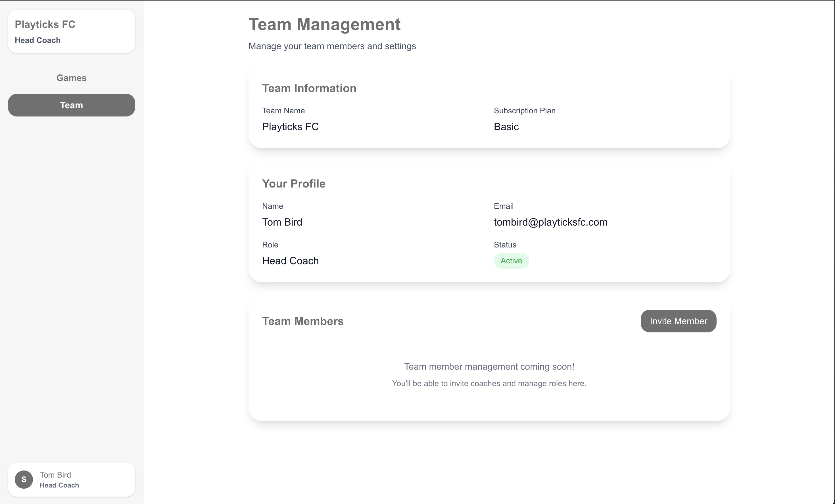Click the Basic subscription plan value
The width and height of the screenshot is (835, 504).
[506, 127]
